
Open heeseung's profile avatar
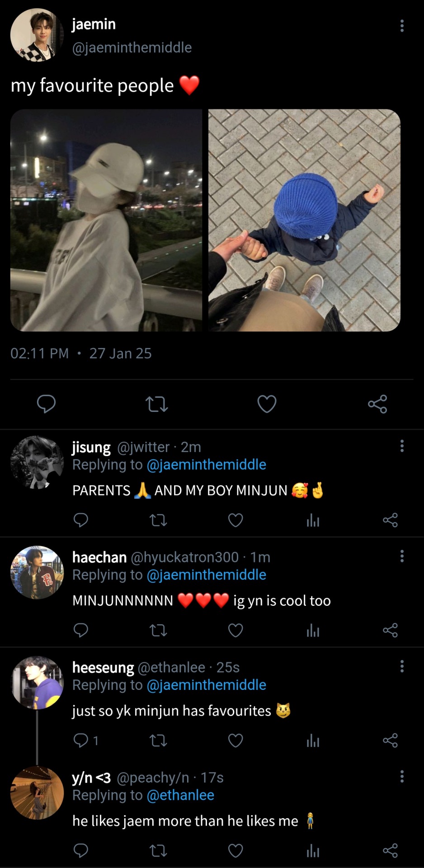click(37, 683)
